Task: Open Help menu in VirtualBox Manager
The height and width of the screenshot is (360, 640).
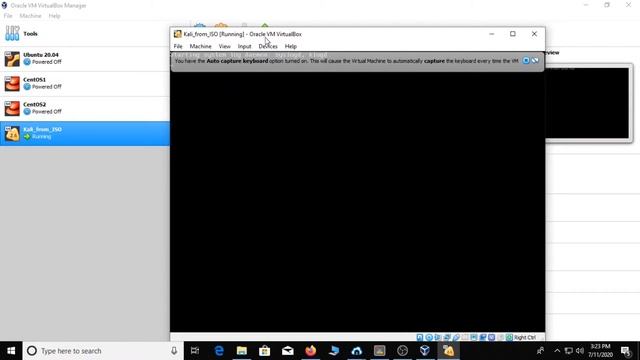Action: (x=54, y=16)
